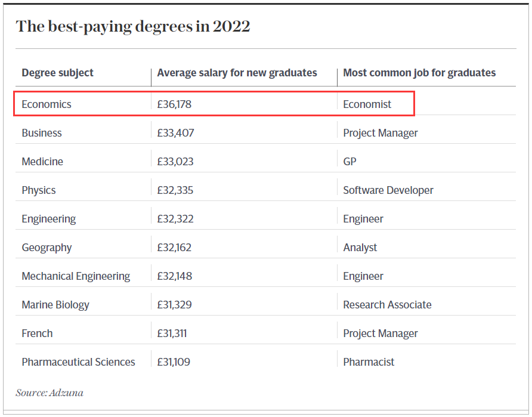Screen dimensions: 532x417
Task: Select the "Degree subject" column header
Action: tap(57, 73)
